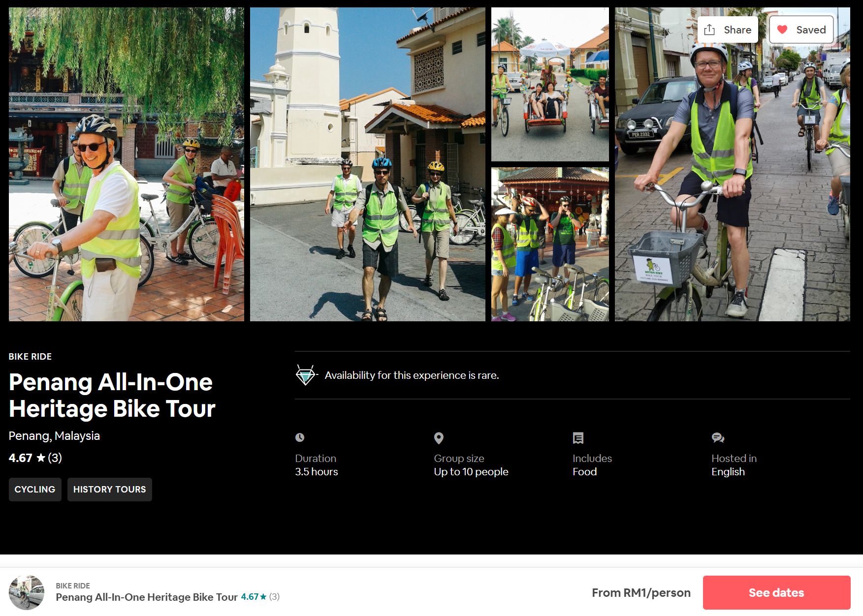Image resolution: width=863 pixels, height=616 pixels.
Task: Open the review count (3) in header
Action: point(55,458)
